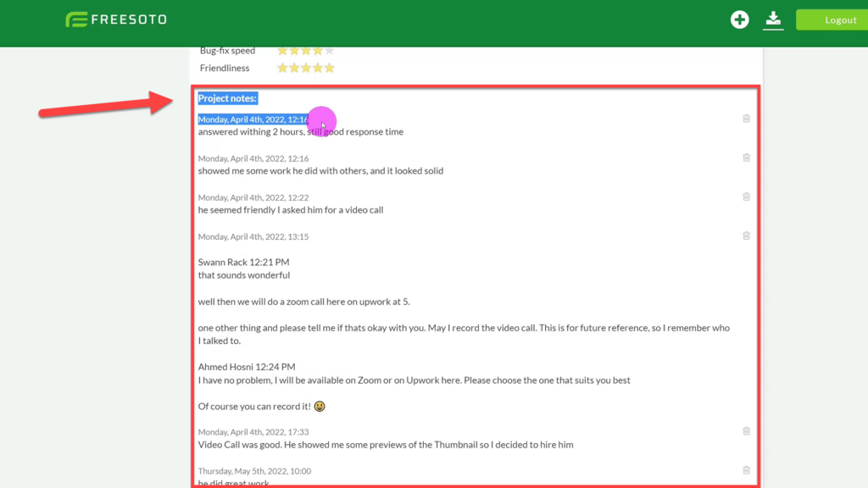
Task: Click timestamp 'Monday, April 4th, 2022, 12:22'
Action: tap(253, 197)
